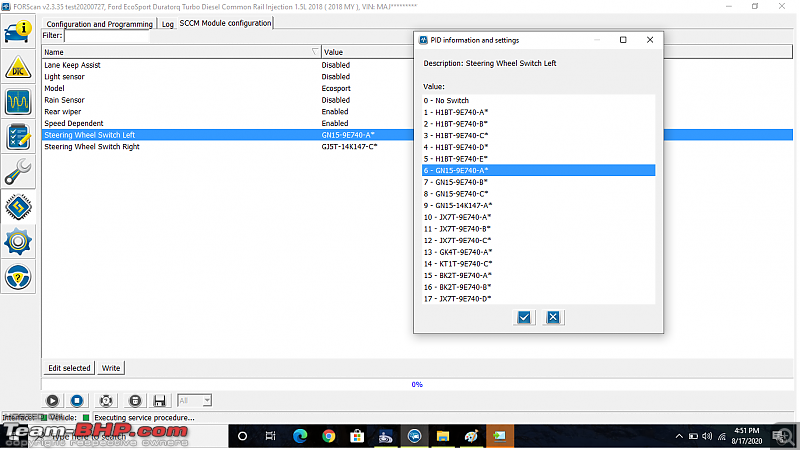Open the DTC trouble codes section
This screenshot has width=800, height=450.
point(18,67)
